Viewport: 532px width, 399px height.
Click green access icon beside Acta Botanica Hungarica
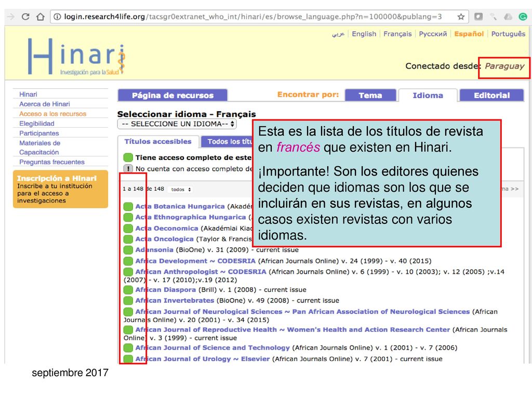click(128, 206)
